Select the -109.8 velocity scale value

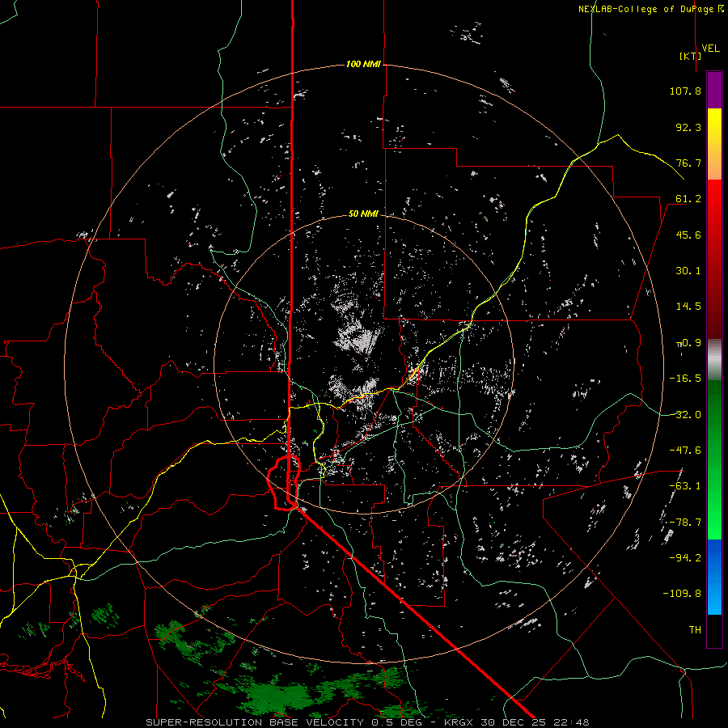[x=682, y=594]
